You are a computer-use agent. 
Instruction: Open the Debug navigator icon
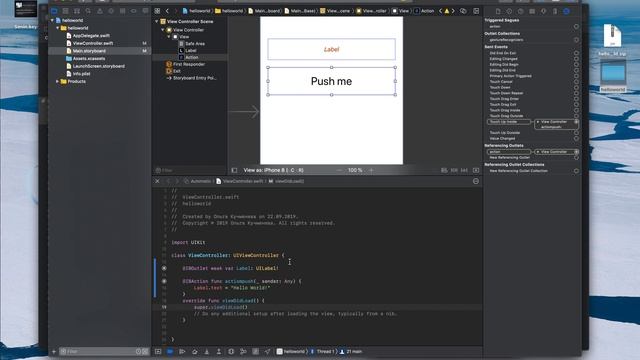[x=122, y=11]
